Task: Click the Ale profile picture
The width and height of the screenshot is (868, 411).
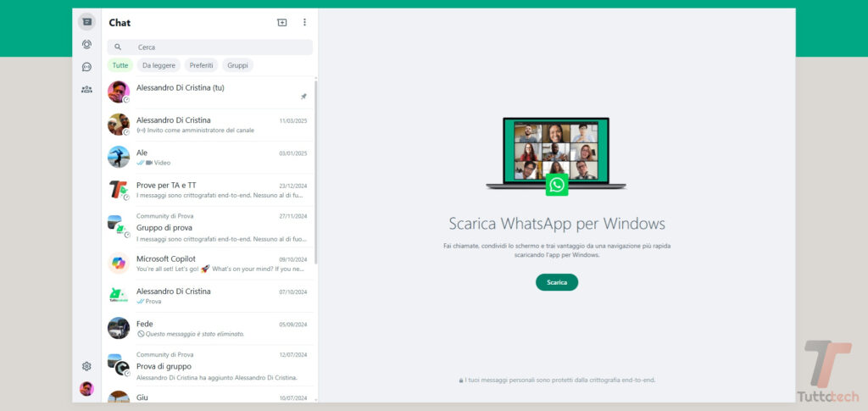Action: pyautogui.click(x=119, y=157)
